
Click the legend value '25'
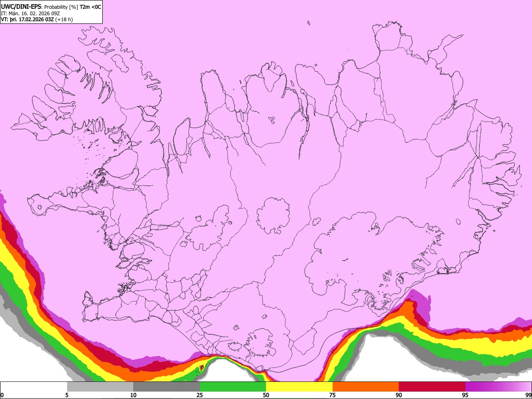click(x=200, y=395)
